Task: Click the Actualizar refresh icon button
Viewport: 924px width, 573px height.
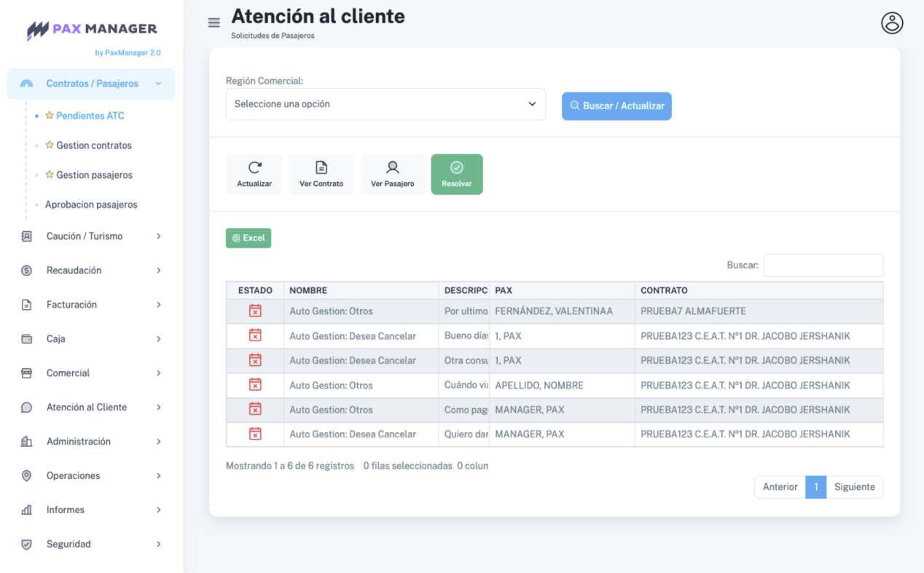Action: click(254, 168)
